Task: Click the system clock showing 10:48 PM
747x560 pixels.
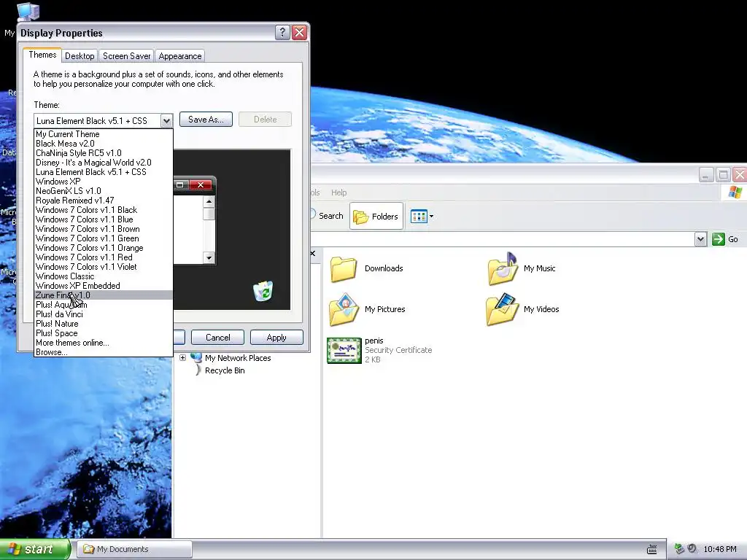Action: [x=720, y=550]
